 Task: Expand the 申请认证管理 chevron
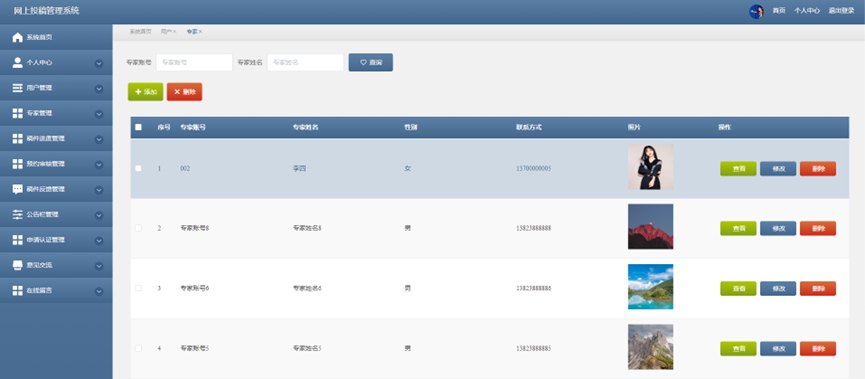[99, 241]
